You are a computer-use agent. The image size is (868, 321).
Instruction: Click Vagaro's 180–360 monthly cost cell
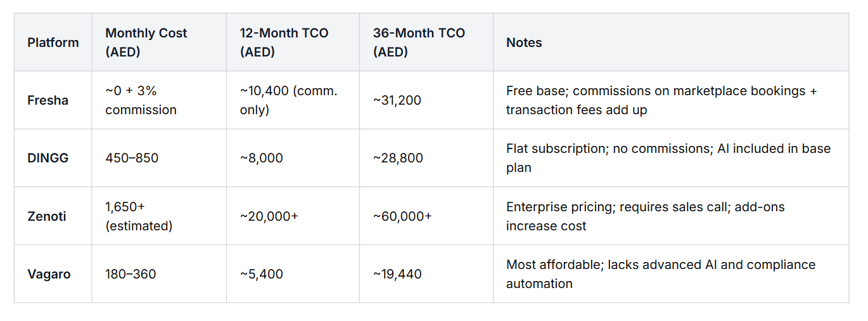(131, 274)
